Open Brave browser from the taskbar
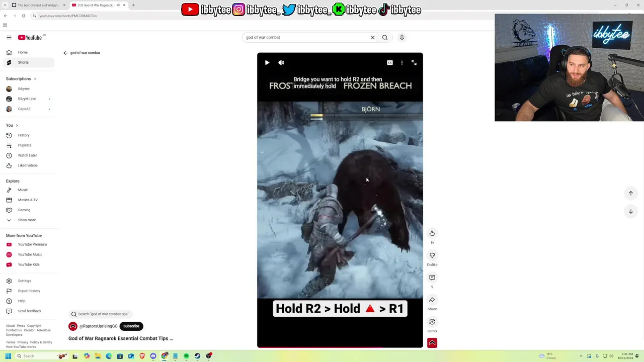The width and height of the screenshot is (644, 362). click(142, 356)
